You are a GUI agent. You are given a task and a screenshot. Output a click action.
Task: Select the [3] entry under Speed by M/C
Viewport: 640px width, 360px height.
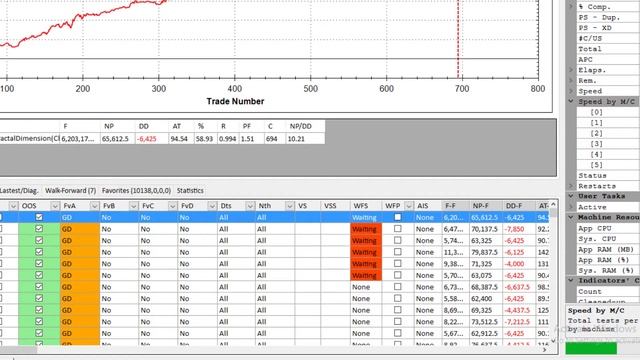click(596, 144)
